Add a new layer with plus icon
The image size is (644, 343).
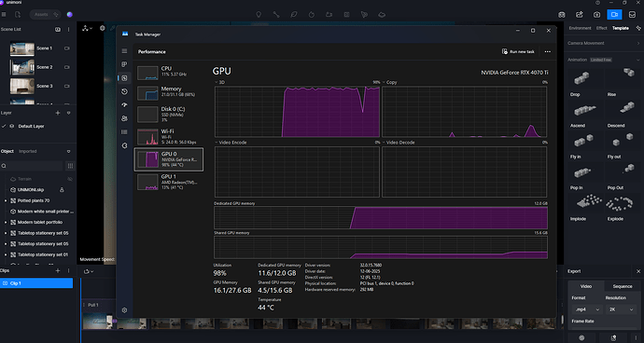tap(58, 113)
